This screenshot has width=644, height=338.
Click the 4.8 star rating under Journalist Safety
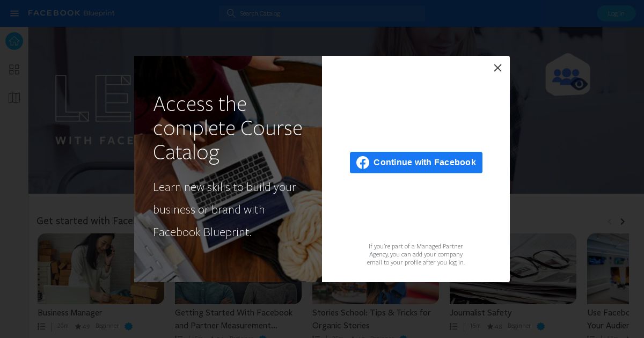[x=494, y=326]
